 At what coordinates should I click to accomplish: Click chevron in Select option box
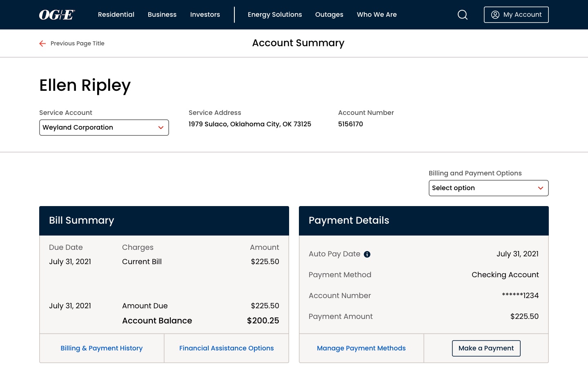[541, 188]
